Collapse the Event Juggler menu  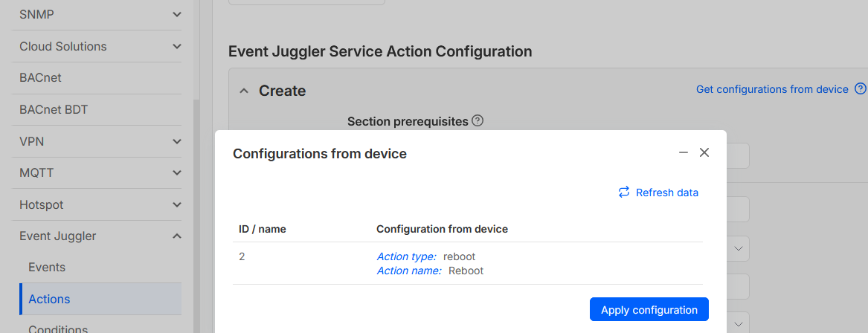(176, 236)
